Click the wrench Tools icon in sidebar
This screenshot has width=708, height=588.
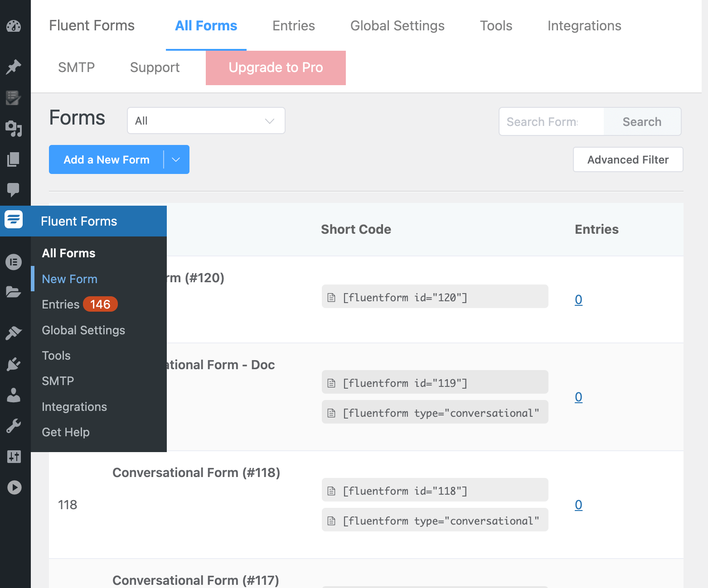(15, 425)
